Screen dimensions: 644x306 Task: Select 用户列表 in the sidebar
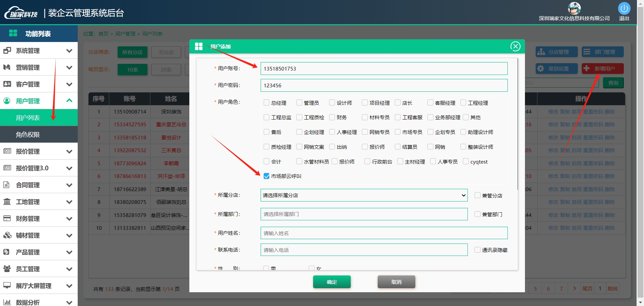pos(28,118)
